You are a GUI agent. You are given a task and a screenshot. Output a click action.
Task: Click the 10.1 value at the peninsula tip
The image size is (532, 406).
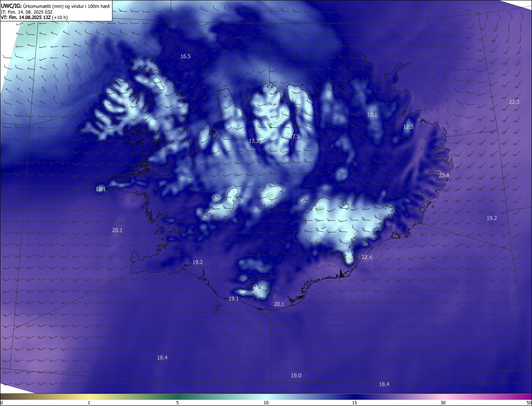[x=101, y=189]
